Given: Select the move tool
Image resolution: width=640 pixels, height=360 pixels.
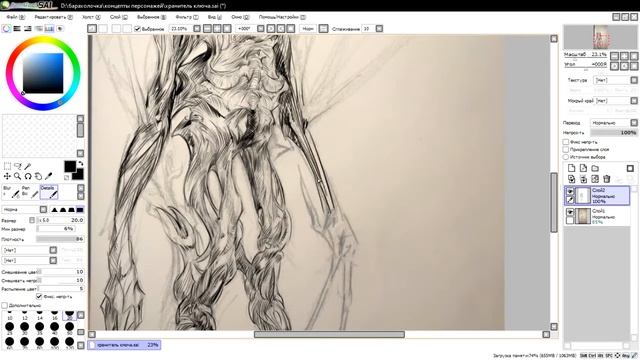Looking at the screenshot, I should 7,176.
